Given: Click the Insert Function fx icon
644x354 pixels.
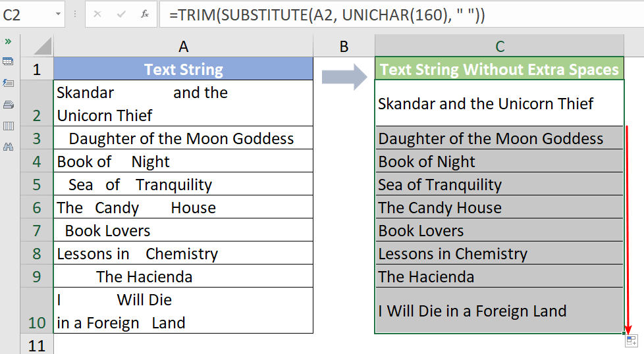Looking at the screenshot, I should [145, 14].
